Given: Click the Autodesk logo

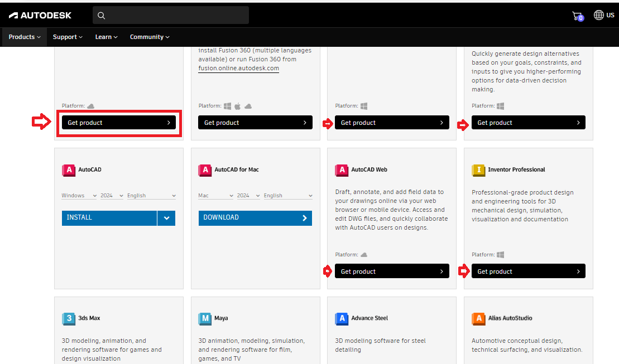Looking at the screenshot, I should click(x=40, y=16).
